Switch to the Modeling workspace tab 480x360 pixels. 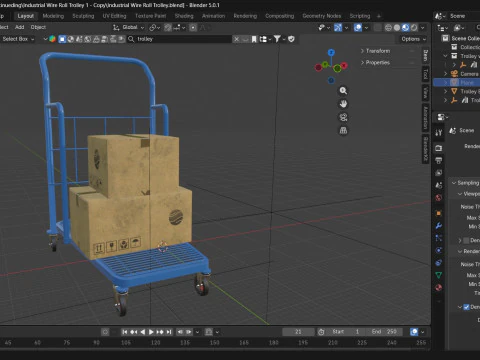point(53,16)
